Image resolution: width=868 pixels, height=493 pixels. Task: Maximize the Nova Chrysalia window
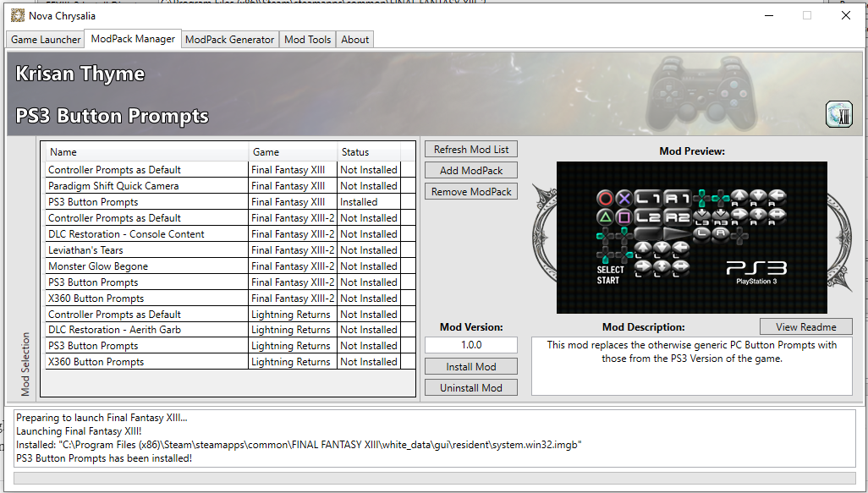click(x=806, y=15)
